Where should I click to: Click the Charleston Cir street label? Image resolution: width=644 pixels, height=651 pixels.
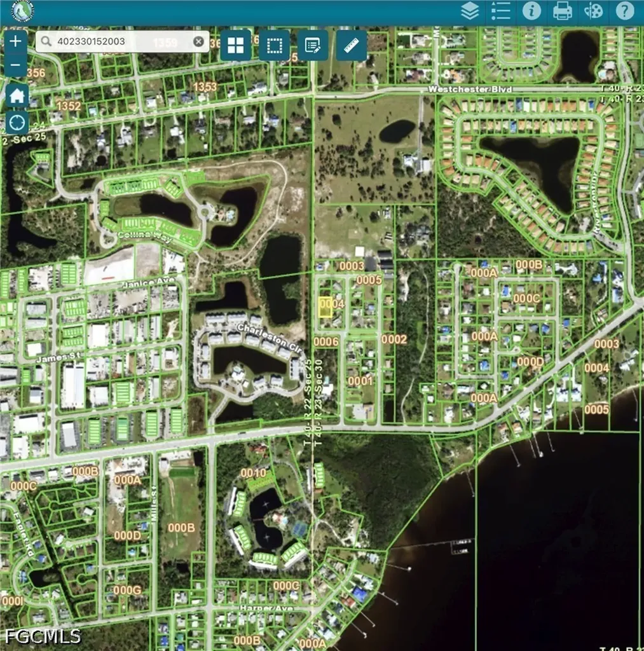coord(270,338)
